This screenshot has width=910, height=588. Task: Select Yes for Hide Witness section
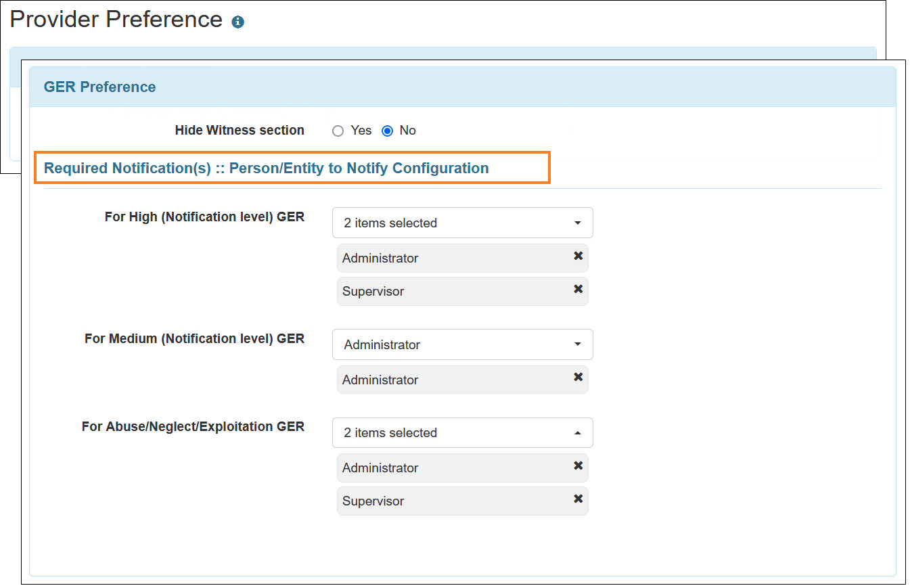(x=338, y=131)
